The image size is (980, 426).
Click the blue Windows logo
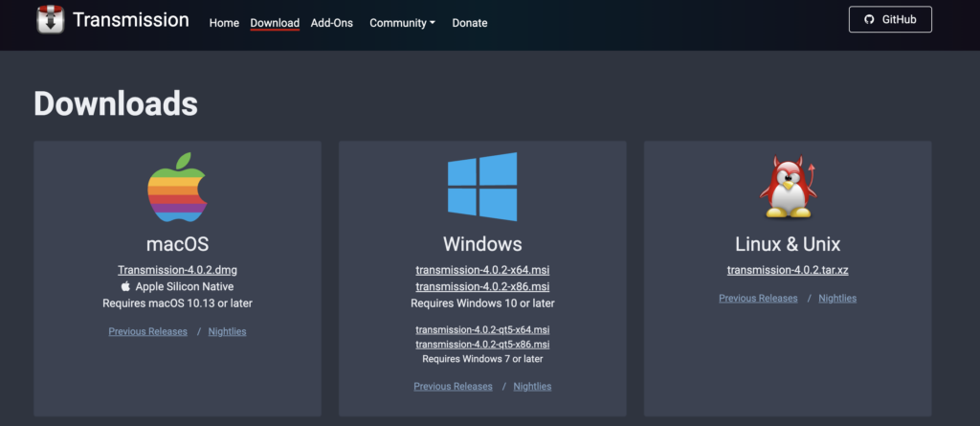pos(482,187)
